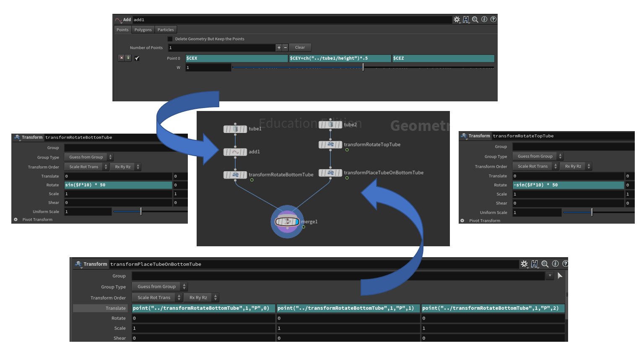Screen dimensions: 644x356
Task: Enable Delete Geometry But Keep the Points
Action: tap(170, 39)
